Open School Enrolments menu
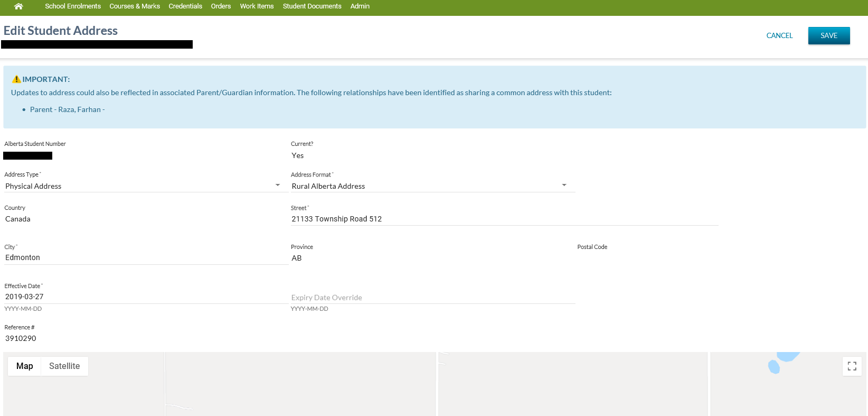This screenshot has width=868, height=416. pos(73,6)
